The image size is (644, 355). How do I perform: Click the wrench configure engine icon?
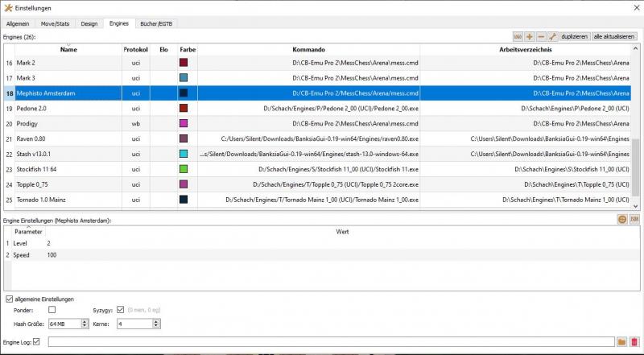click(553, 37)
